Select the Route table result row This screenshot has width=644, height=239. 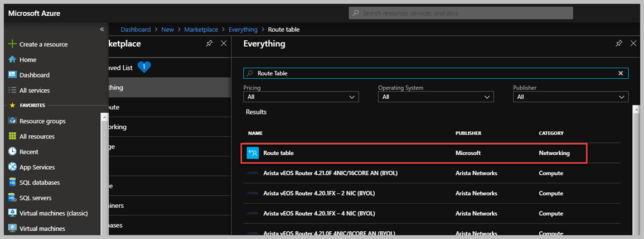click(x=414, y=153)
